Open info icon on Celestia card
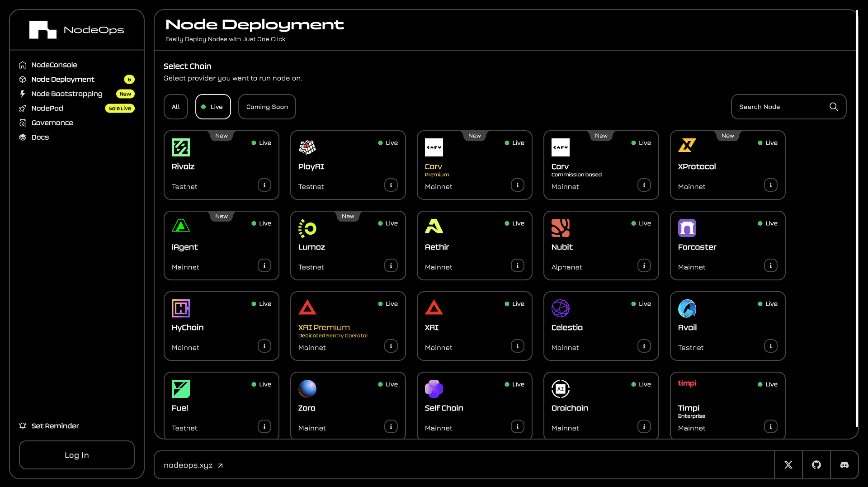 (644, 346)
